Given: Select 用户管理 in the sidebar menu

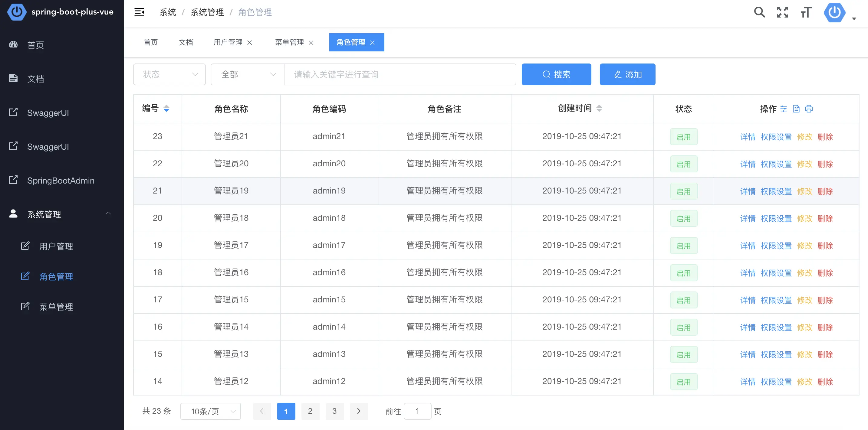Looking at the screenshot, I should (x=56, y=246).
